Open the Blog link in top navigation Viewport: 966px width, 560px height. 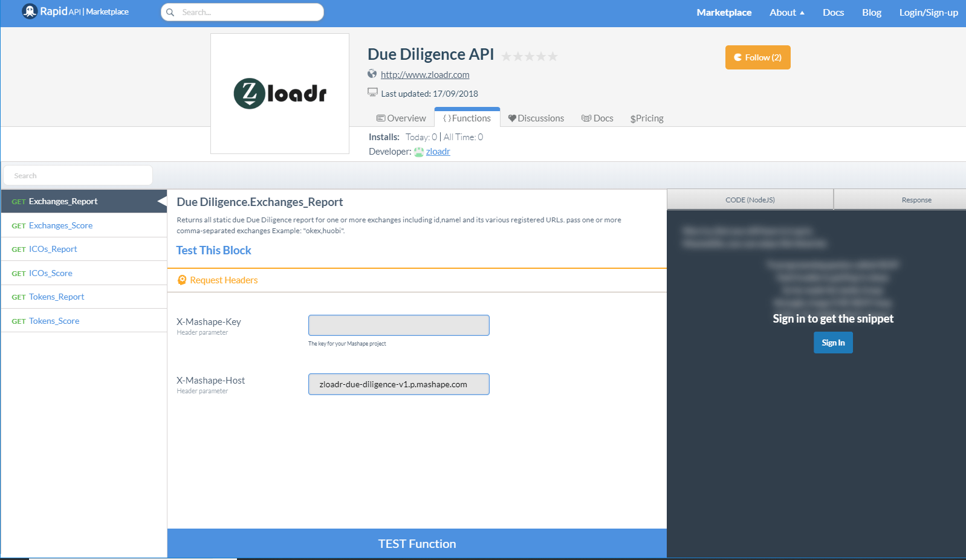coord(872,12)
